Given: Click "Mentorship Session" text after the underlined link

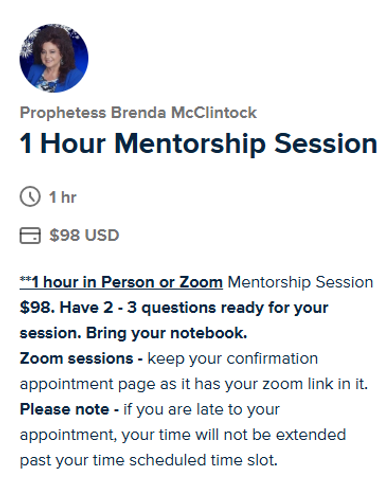Looking at the screenshot, I should point(300,282).
